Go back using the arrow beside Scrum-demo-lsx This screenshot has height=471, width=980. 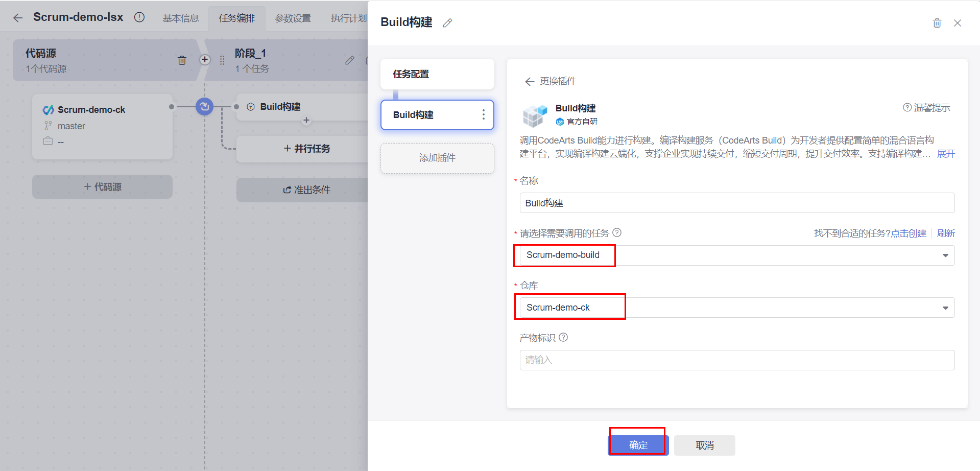[x=18, y=18]
